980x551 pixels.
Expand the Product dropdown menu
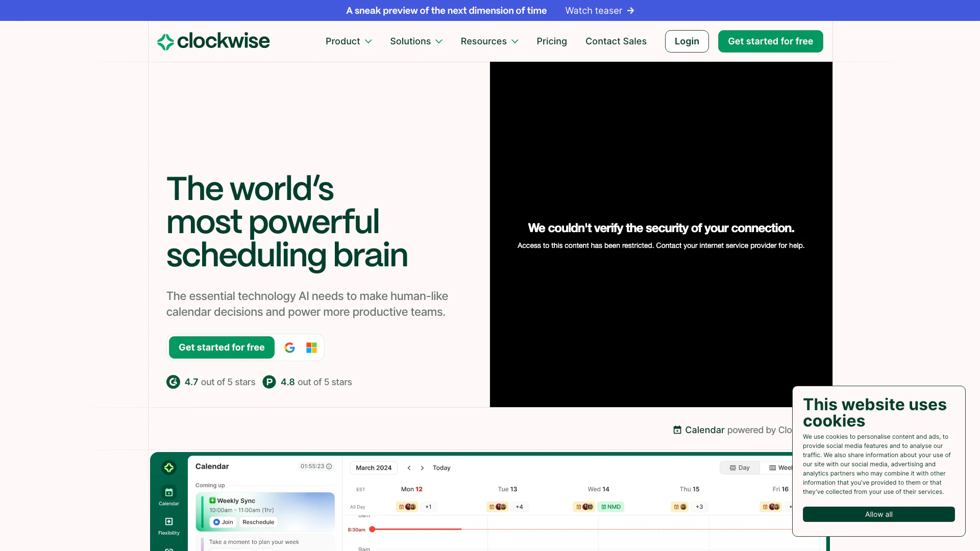tap(349, 41)
